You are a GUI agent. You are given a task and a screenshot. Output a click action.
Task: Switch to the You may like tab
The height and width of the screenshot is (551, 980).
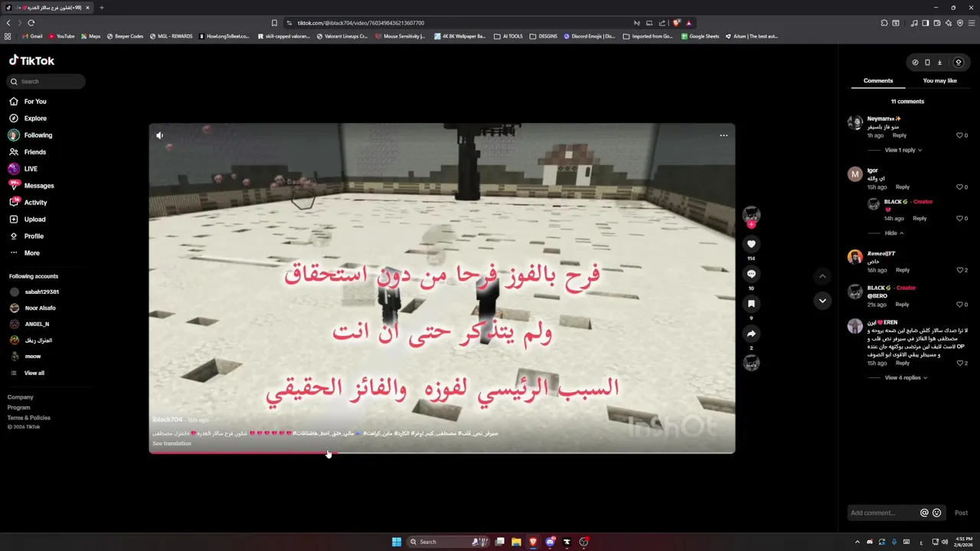(x=940, y=80)
